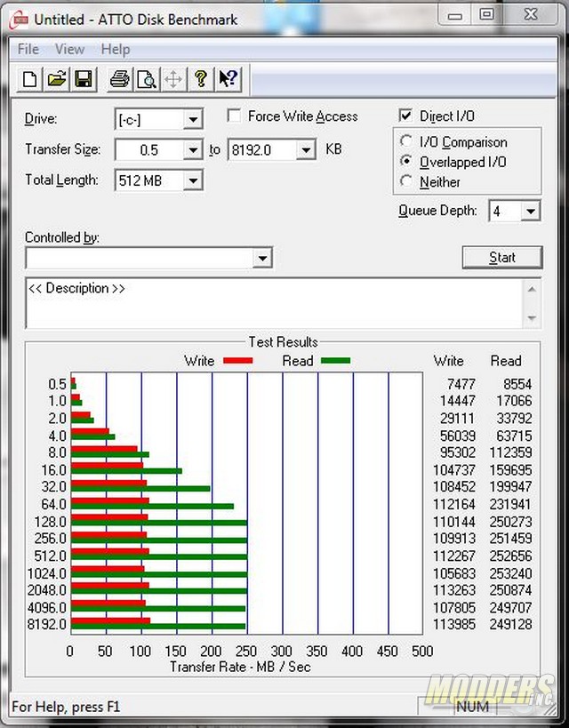
Task: Print results using the printer icon
Action: tap(120, 79)
